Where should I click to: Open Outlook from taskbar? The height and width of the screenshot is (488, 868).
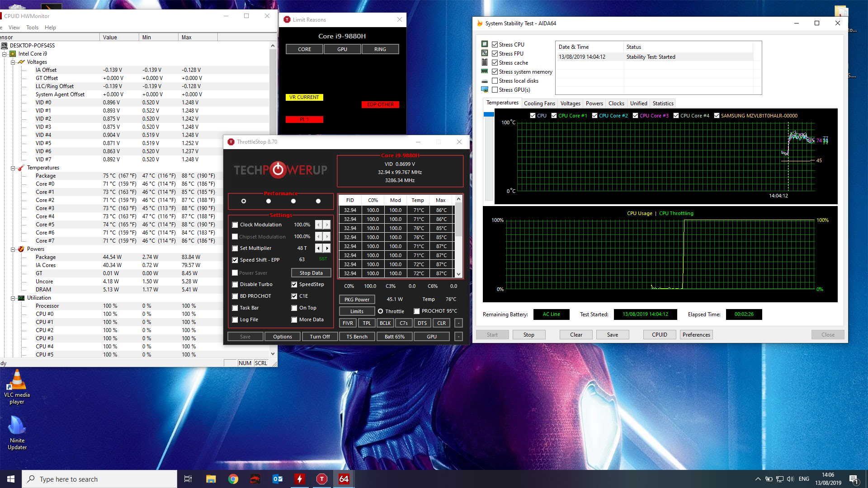[x=278, y=479]
